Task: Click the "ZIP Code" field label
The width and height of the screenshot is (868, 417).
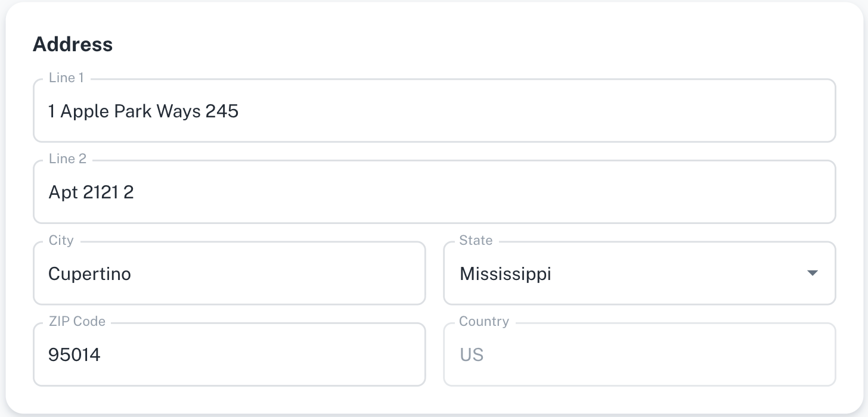Action: [77, 321]
